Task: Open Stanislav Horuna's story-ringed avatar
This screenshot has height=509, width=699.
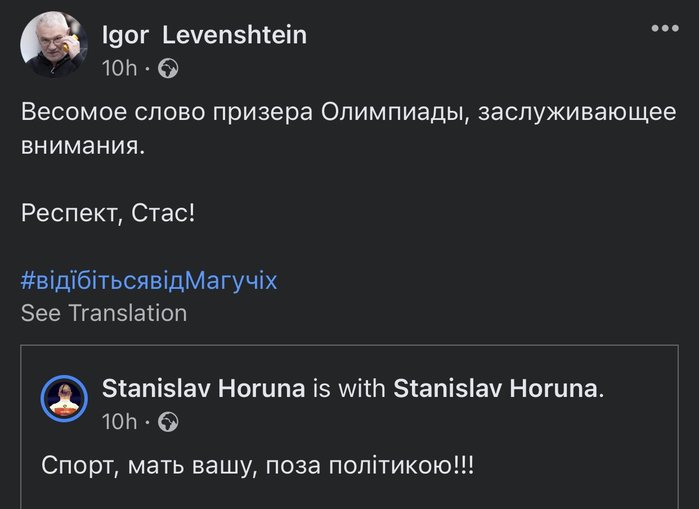Action: (x=64, y=398)
